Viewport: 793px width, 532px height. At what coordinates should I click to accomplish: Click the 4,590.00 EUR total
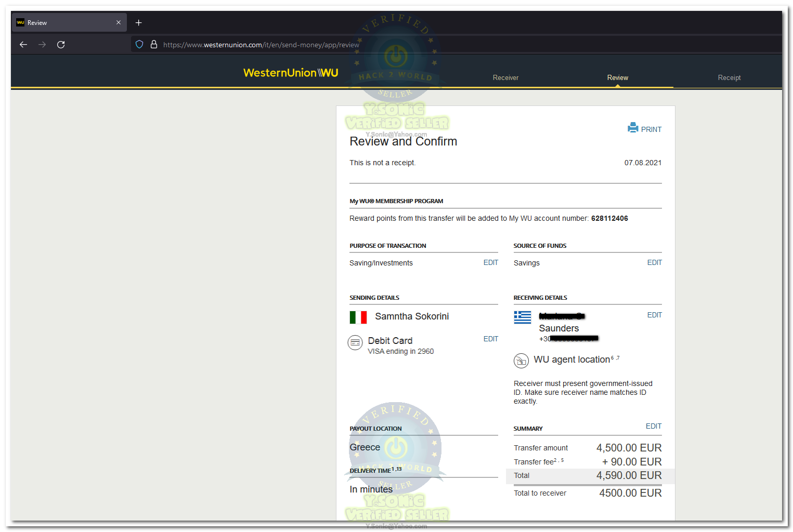pos(629,476)
